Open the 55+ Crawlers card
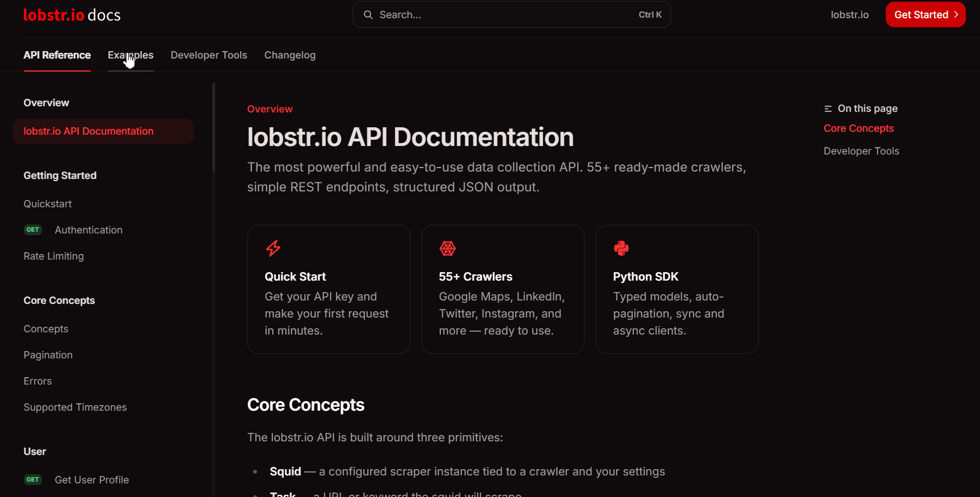Image resolution: width=980 pixels, height=497 pixels. 503,290
